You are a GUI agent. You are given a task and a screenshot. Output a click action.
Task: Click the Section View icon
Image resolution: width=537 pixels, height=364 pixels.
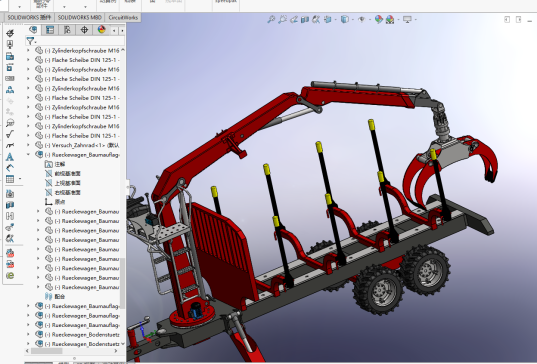pyautogui.click(x=305, y=20)
